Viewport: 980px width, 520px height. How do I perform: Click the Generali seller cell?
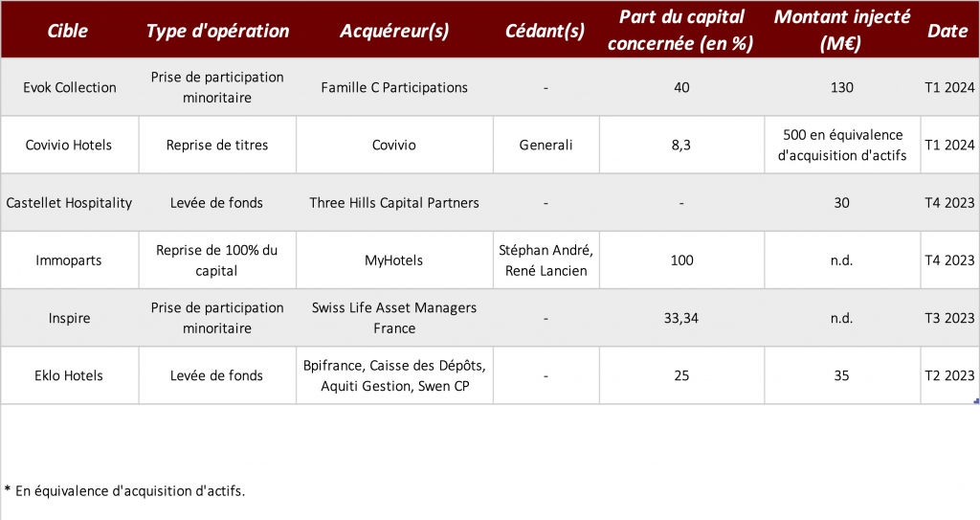tap(546, 145)
